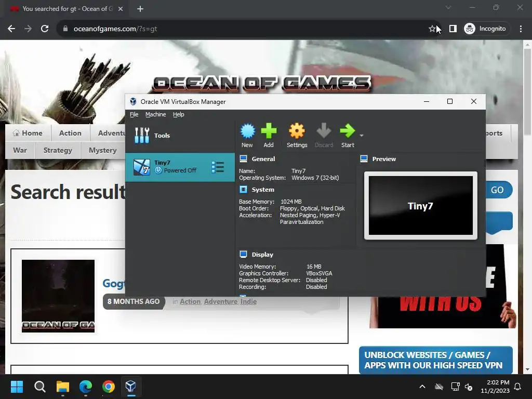
Task: Bookmark this page with star icon
Action: tap(432, 29)
